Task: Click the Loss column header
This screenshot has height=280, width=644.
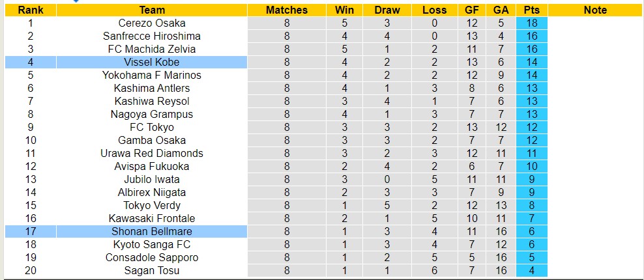Action: click(434, 10)
